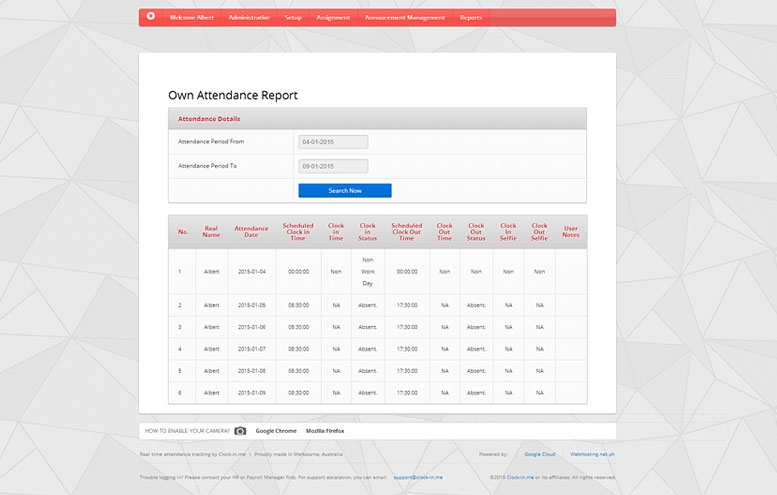Viewport: 777px width, 495px height.
Task: Click the camera icon in the footer bar
Action: tap(240, 431)
